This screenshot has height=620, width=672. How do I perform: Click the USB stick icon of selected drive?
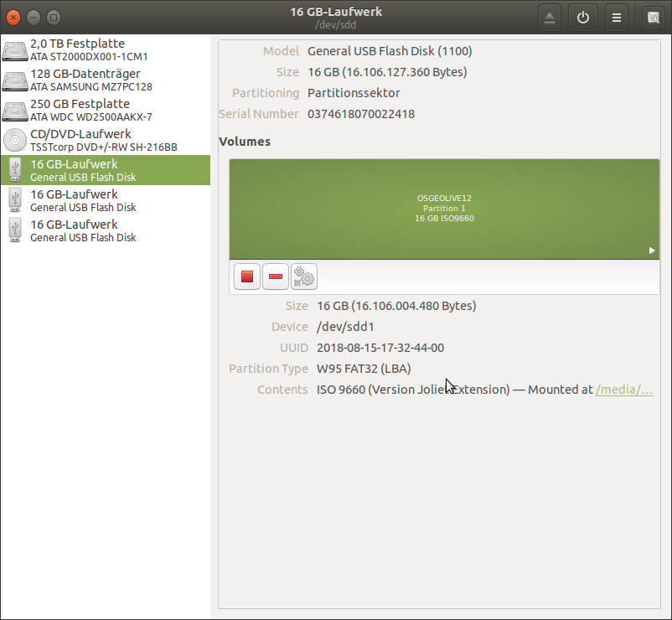coord(15,170)
